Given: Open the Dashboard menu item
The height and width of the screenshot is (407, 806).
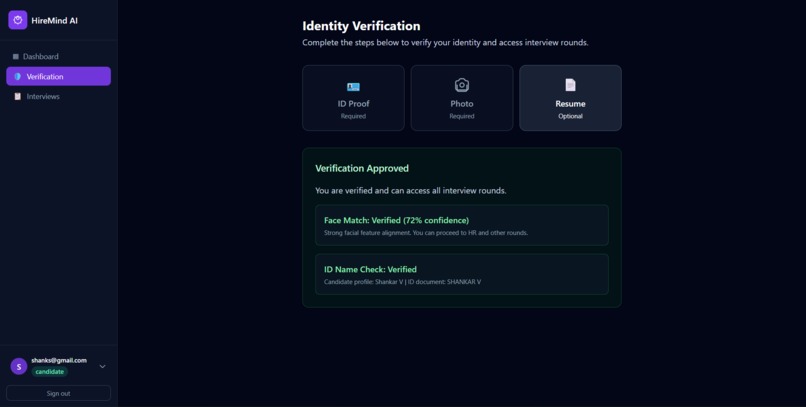Looking at the screenshot, I should pyautogui.click(x=59, y=57).
